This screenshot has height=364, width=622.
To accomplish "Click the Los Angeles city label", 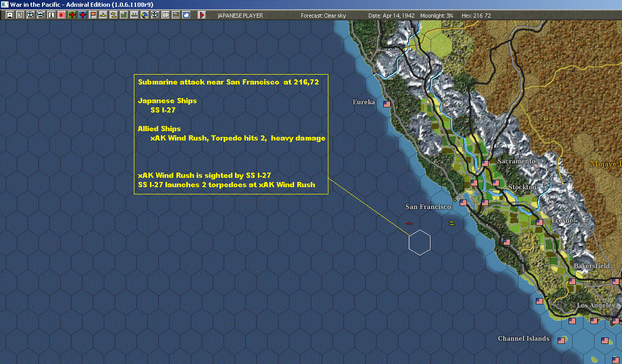I will [x=596, y=305].
